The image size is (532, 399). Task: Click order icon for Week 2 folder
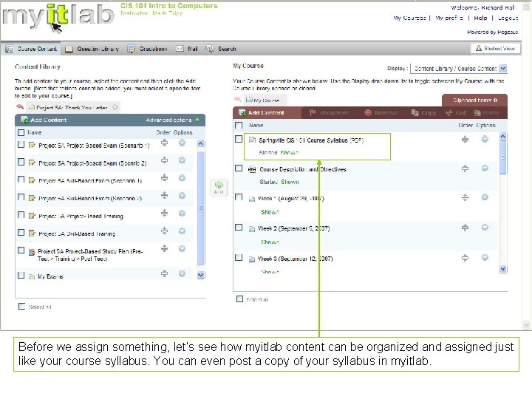click(465, 228)
